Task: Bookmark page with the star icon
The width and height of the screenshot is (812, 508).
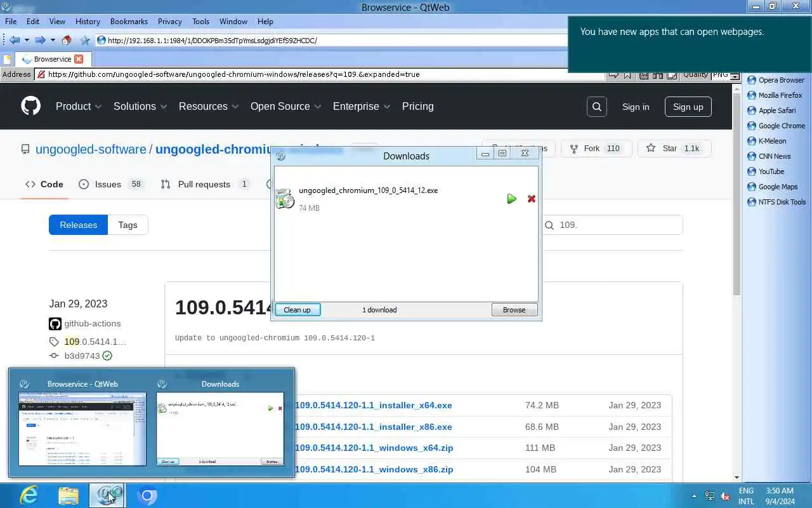Action: pos(85,40)
